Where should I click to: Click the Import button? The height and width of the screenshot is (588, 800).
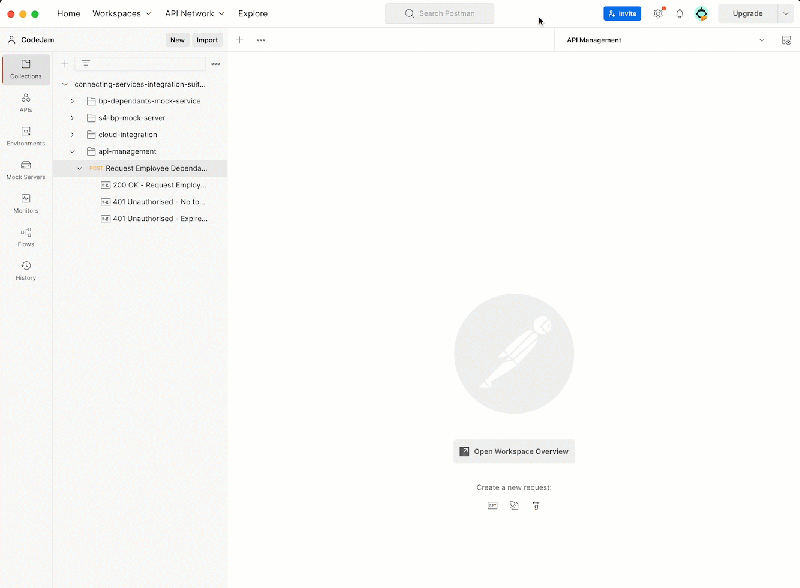[x=207, y=40]
